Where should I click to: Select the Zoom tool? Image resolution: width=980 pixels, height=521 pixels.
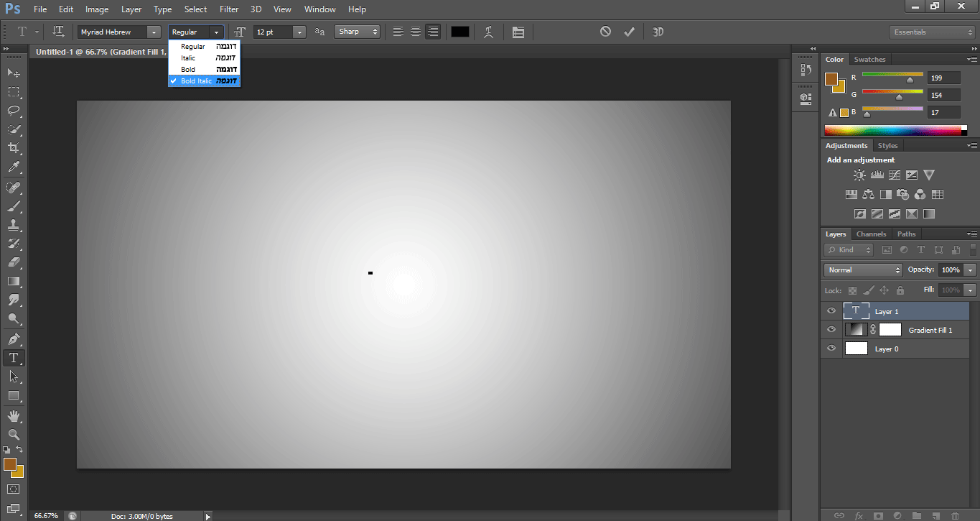click(14, 434)
